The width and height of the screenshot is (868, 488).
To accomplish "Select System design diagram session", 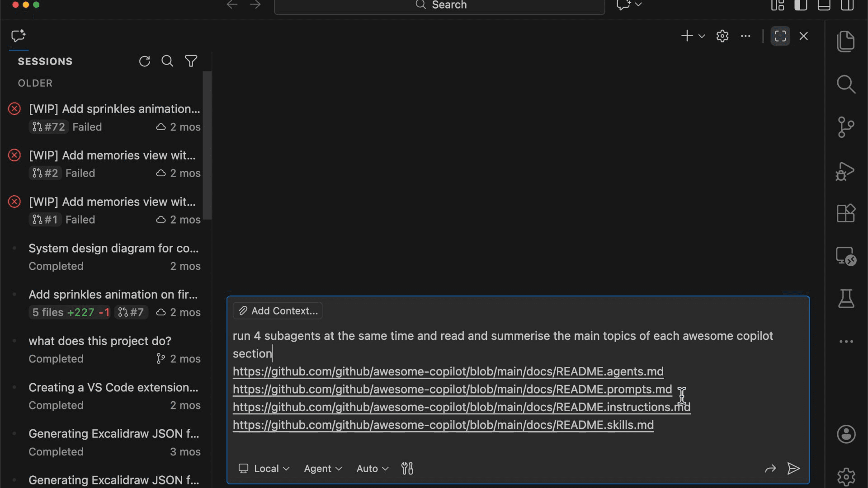I will (x=113, y=249).
